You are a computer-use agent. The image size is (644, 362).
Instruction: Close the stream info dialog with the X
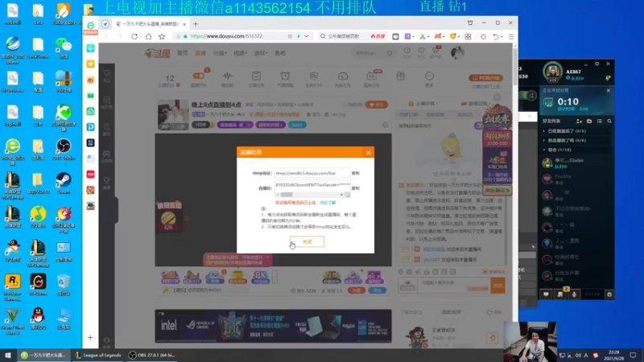[369, 153]
